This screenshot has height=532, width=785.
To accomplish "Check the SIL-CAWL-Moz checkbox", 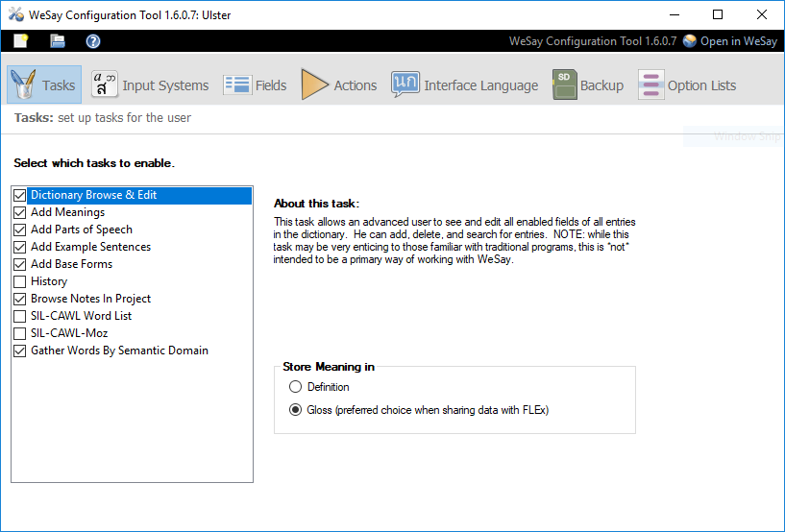I will tap(19, 333).
